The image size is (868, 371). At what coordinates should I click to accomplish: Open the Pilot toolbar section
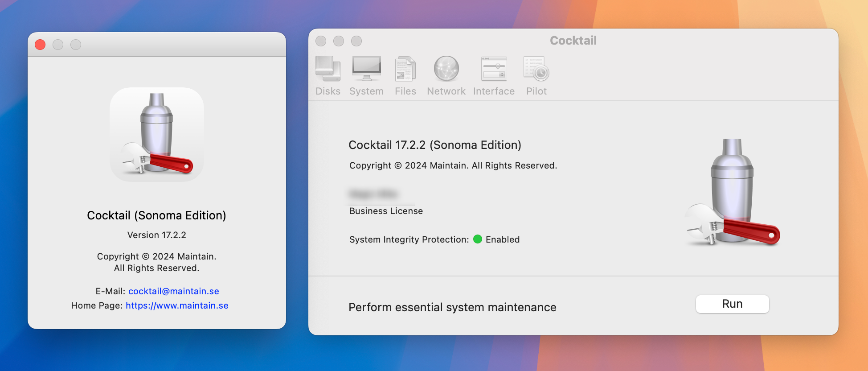pos(536,76)
